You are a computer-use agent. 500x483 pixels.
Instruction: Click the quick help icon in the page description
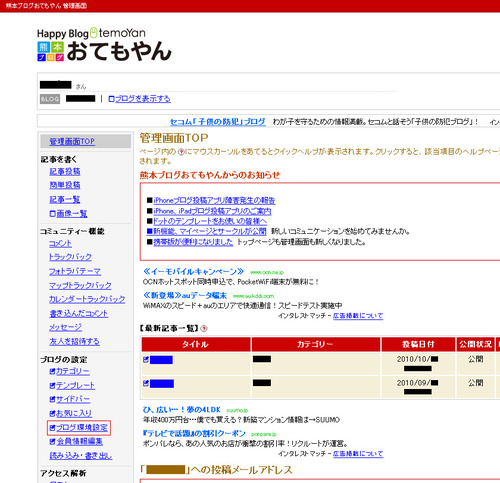181,152
